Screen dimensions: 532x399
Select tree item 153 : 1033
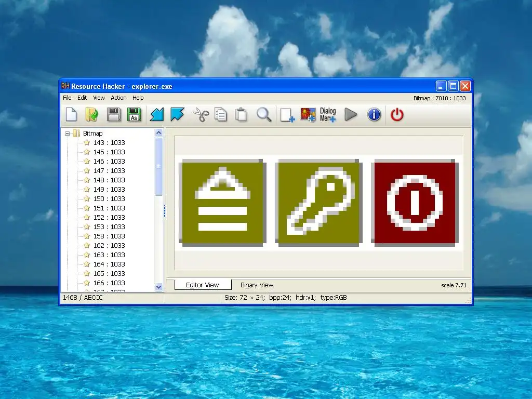[x=109, y=227]
